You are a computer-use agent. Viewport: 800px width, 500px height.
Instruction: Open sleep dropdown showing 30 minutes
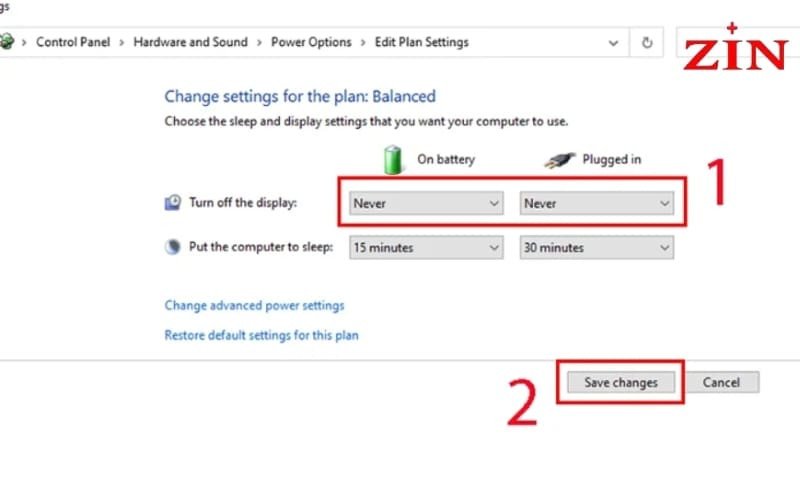(x=597, y=247)
